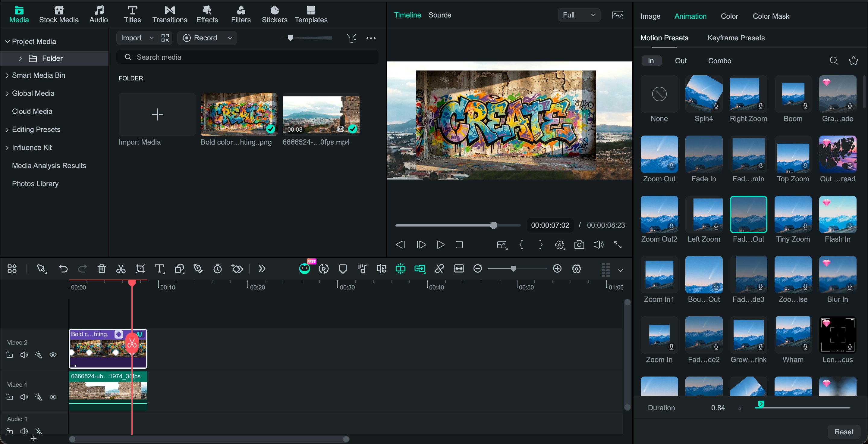Click the Search media field
This screenshot has height=444, width=868.
click(247, 57)
